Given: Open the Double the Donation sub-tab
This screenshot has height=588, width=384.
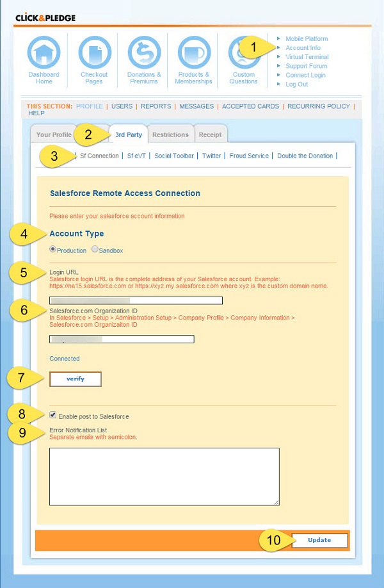Looking at the screenshot, I should tap(305, 156).
